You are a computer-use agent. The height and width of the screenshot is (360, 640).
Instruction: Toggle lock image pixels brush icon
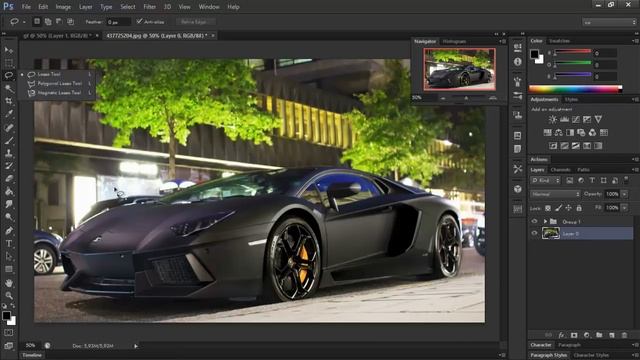(x=558, y=208)
